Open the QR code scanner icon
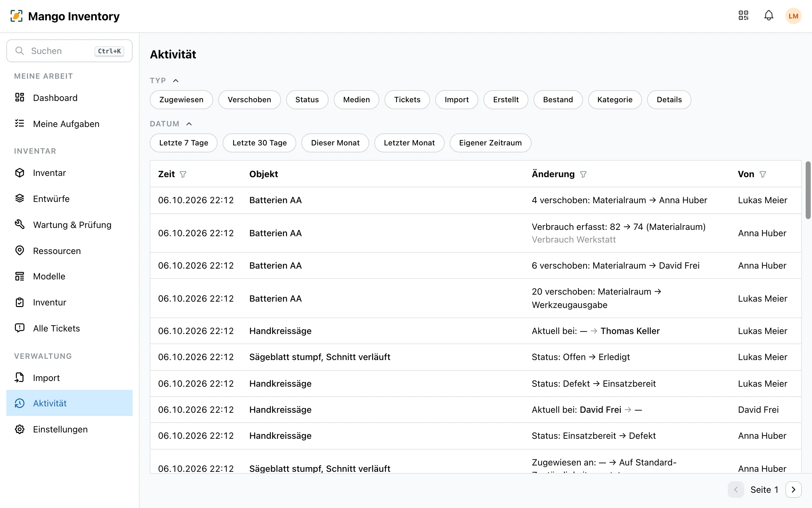This screenshot has height=508, width=812. 743,16
